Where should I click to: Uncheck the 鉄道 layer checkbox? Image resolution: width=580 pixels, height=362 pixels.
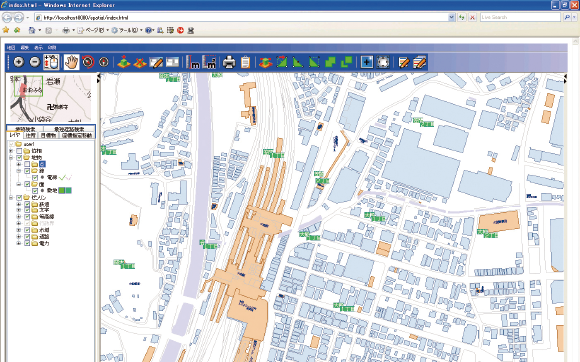(x=27, y=204)
